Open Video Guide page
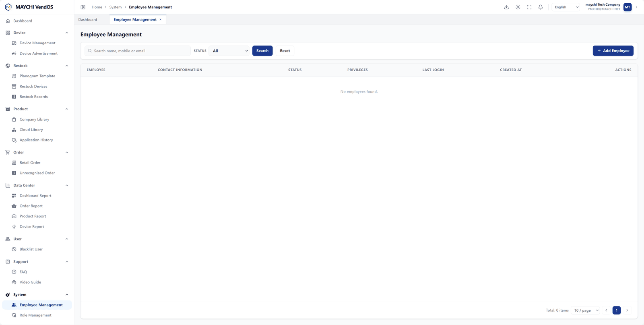 [x=37, y=282]
